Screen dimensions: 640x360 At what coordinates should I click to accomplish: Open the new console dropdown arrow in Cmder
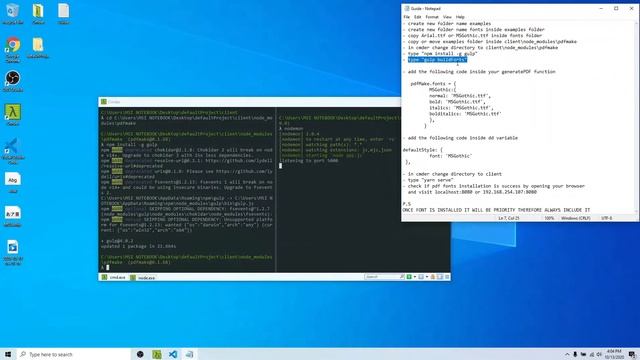(x=415, y=277)
